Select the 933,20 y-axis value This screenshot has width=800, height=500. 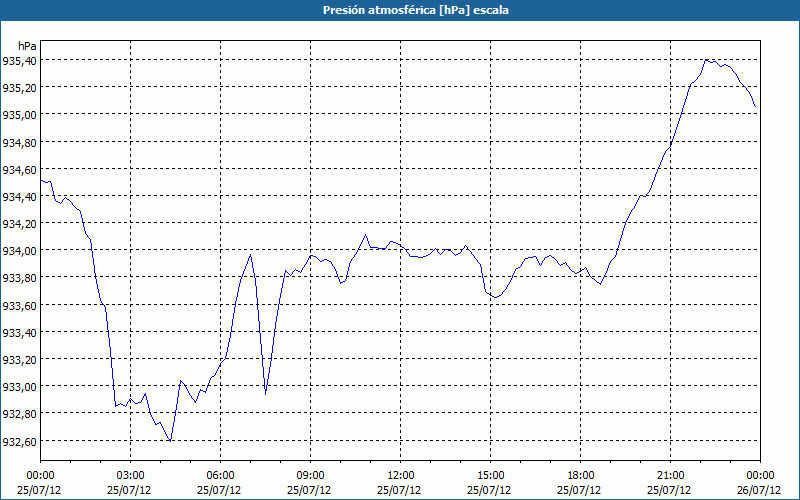pyautogui.click(x=19, y=360)
